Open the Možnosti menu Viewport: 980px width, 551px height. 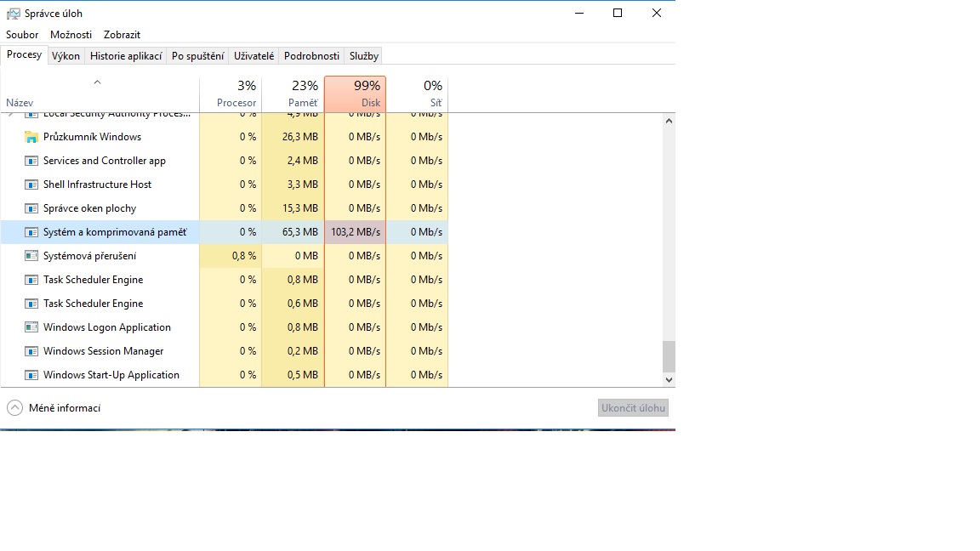(71, 35)
